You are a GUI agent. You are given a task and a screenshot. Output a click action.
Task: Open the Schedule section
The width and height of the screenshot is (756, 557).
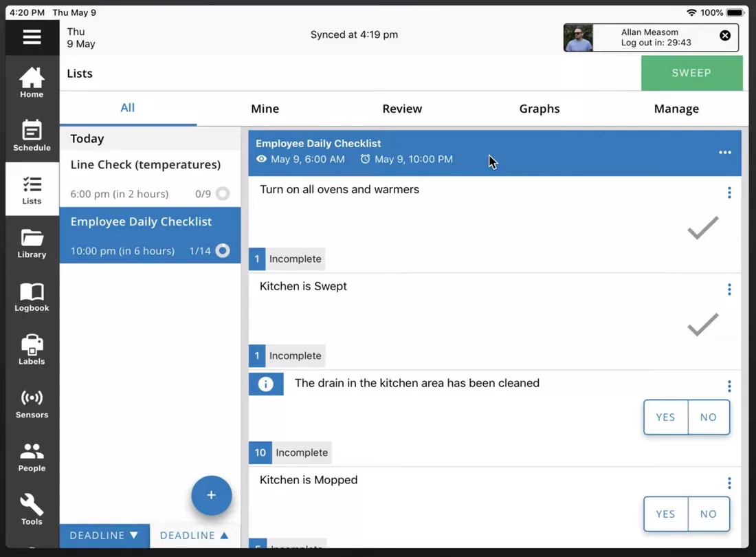click(x=32, y=135)
